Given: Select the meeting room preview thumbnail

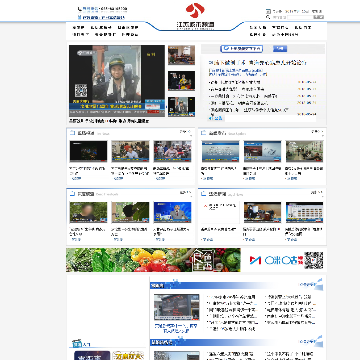Looking at the screenshot, I should (181, 55).
